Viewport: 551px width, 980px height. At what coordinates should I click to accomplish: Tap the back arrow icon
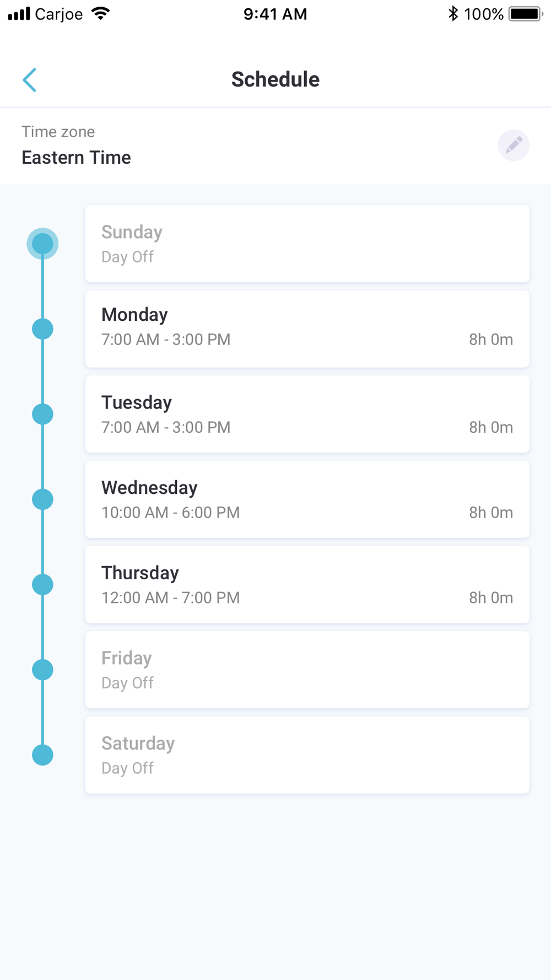pyautogui.click(x=30, y=80)
